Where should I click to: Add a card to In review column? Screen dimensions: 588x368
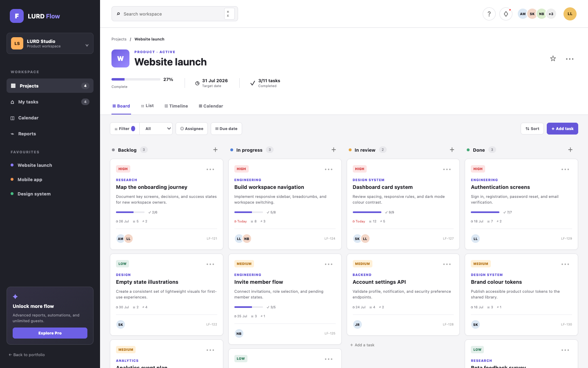pos(452,150)
